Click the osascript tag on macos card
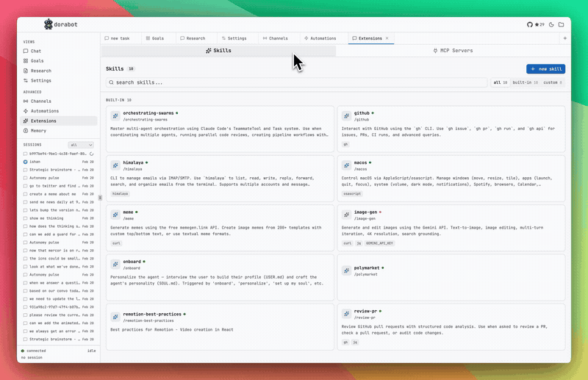The image size is (588, 380). point(352,194)
